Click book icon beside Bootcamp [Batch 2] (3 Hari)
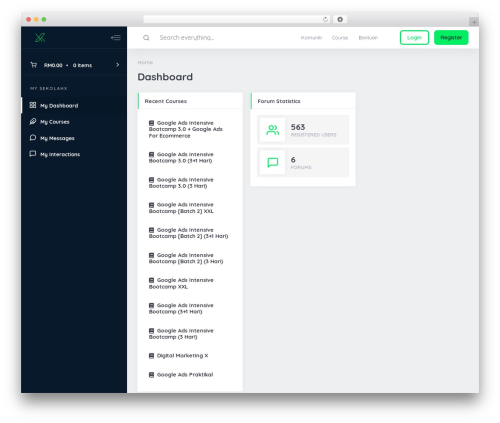Image resolution: width=500 pixels, height=423 pixels. [x=151, y=255]
